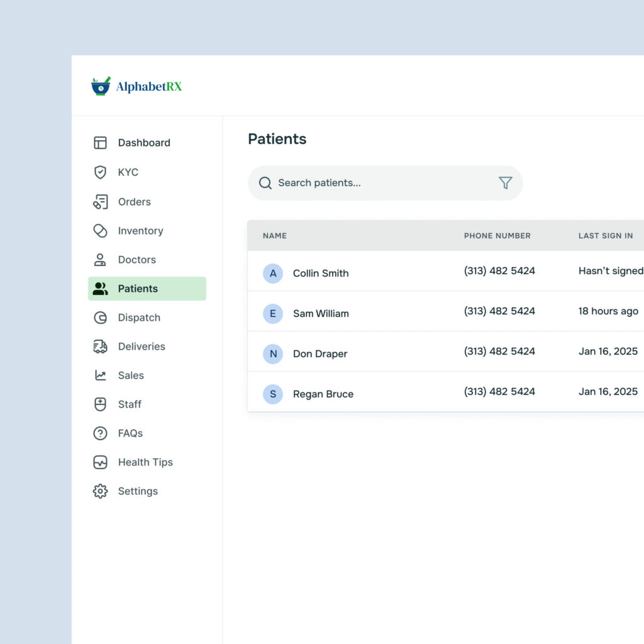Screen dimensions: 644x644
Task: Open Collin Smith's patient record
Action: [321, 274]
